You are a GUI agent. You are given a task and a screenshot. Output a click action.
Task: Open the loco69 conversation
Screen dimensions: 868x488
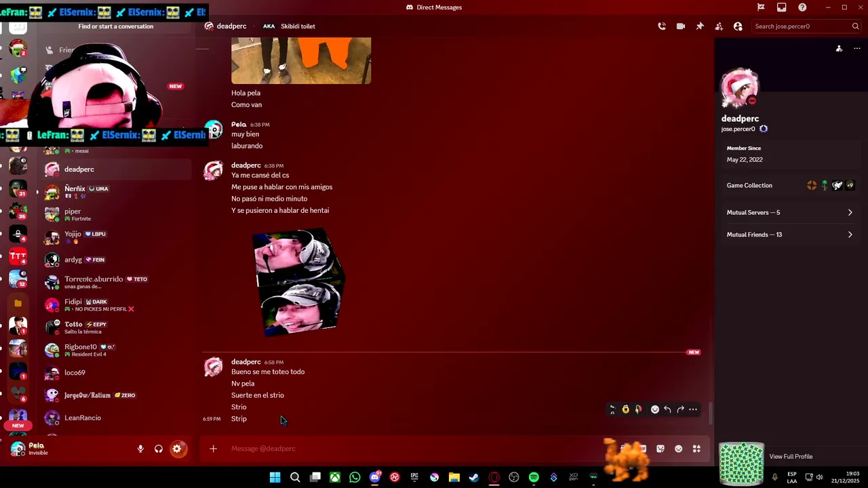(117, 373)
